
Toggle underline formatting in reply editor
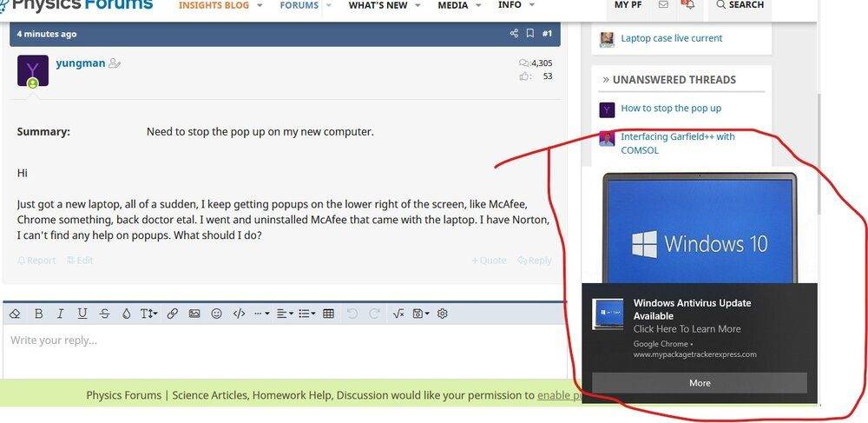click(82, 314)
